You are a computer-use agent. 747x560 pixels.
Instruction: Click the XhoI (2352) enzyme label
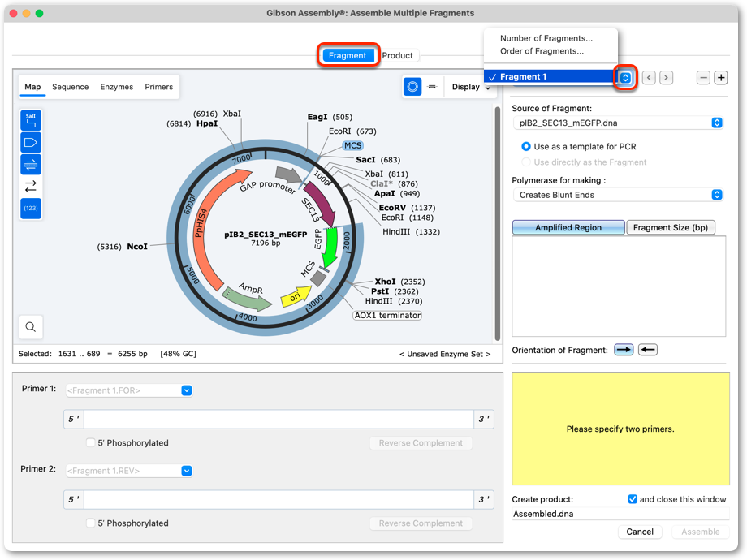tap(399, 282)
